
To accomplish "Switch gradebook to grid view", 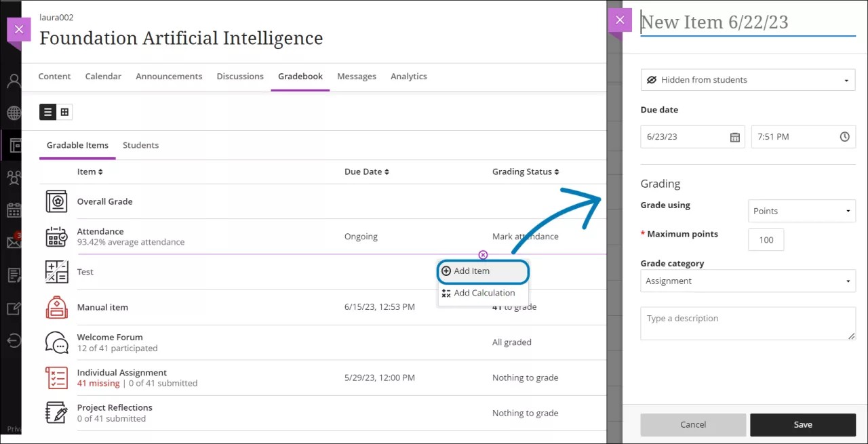I will pos(64,112).
